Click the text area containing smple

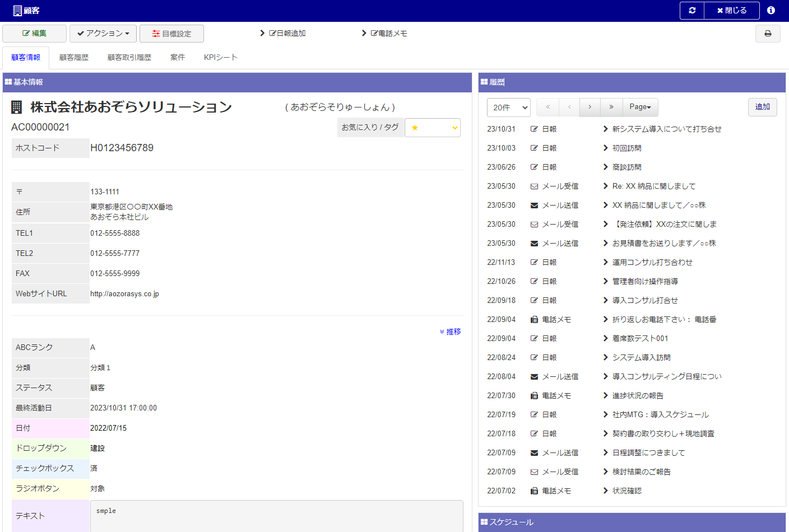click(x=276, y=515)
